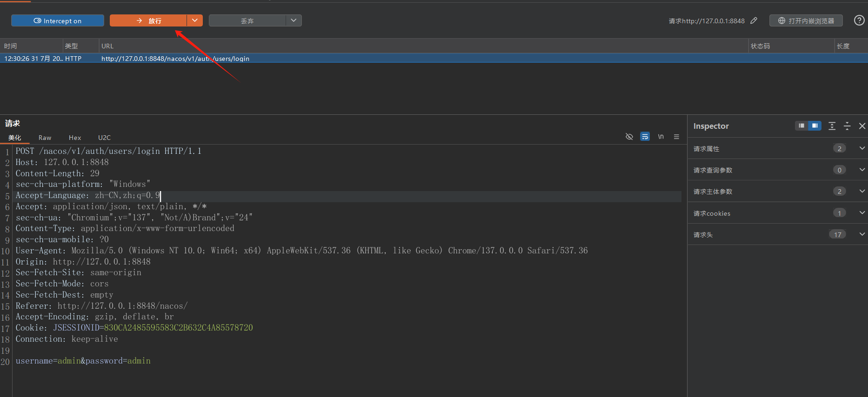Click the POST request line text
Image resolution: width=868 pixels, height=397 pixels.
tap(108, 151)
